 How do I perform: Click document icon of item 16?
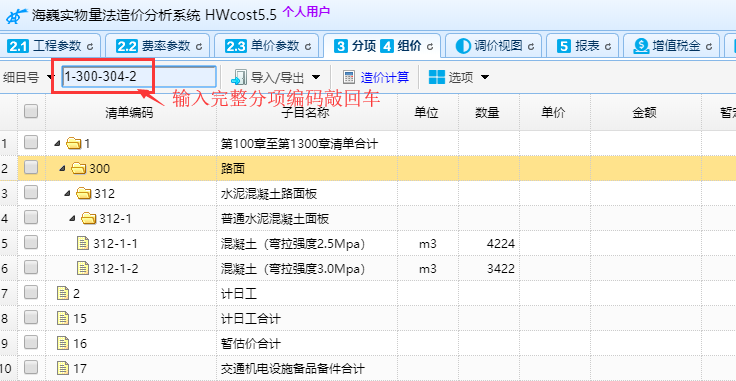(x=63, y=343)
